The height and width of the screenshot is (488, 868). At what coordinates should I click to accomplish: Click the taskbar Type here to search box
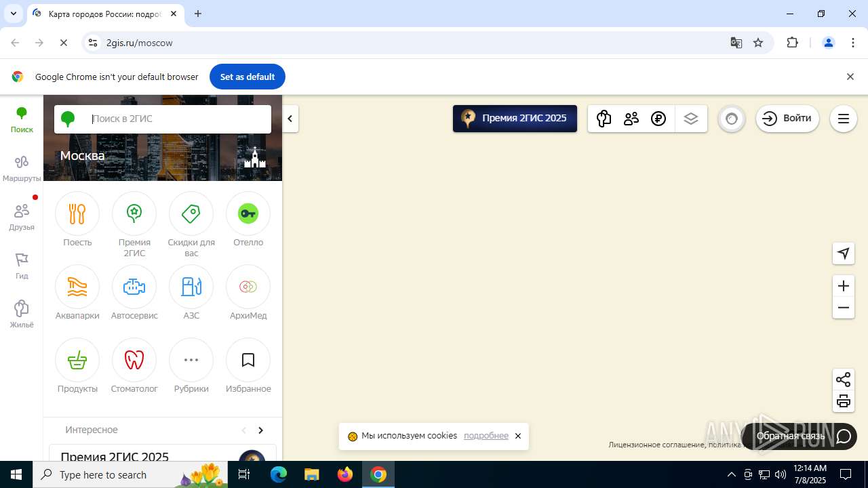[x=130, y=474]
